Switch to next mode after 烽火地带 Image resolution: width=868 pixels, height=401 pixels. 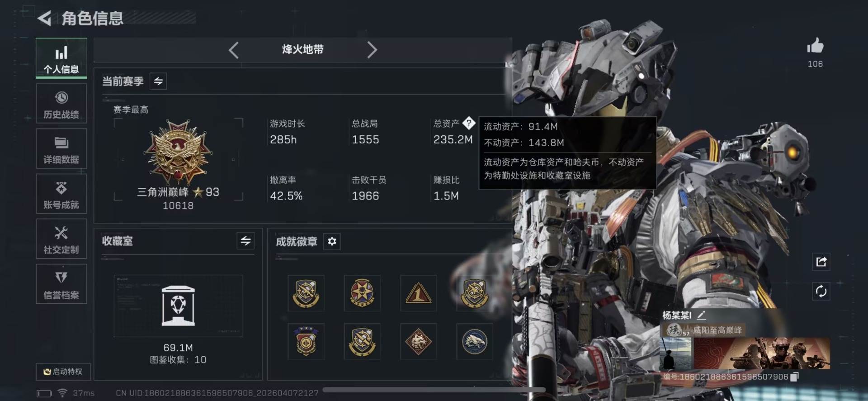click(x=372, y=50)
